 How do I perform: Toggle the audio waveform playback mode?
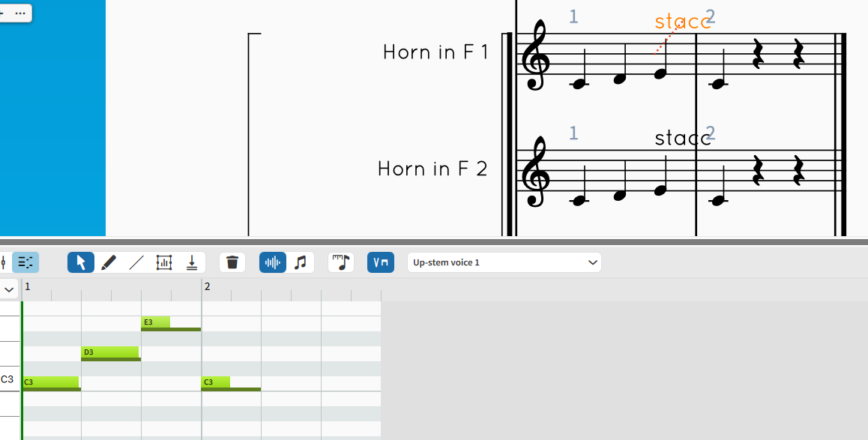coord(273,262)
